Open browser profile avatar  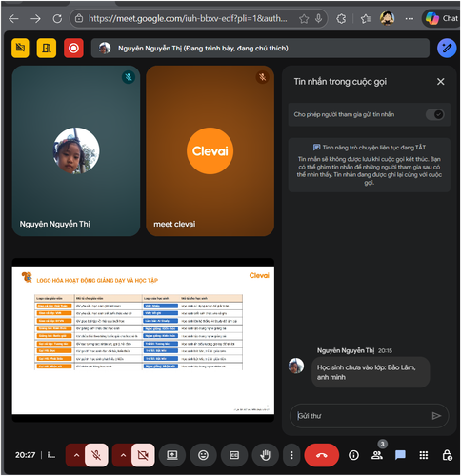pos(387,18)
